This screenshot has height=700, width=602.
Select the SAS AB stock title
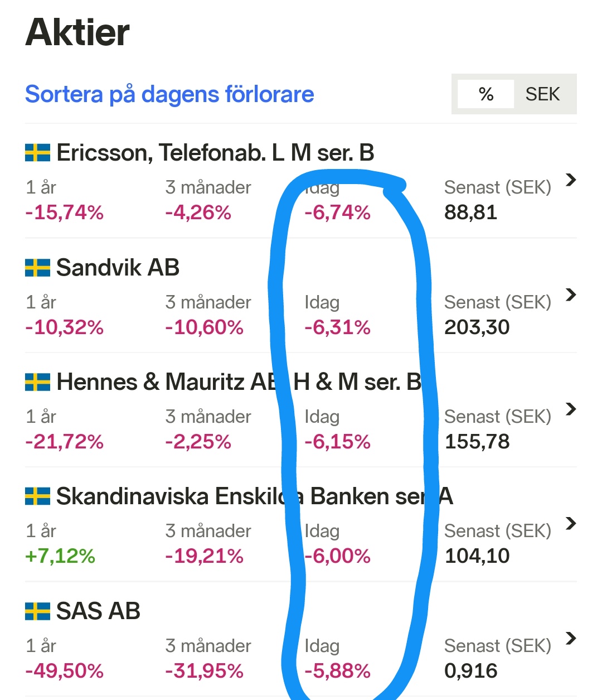click(98, 611)
